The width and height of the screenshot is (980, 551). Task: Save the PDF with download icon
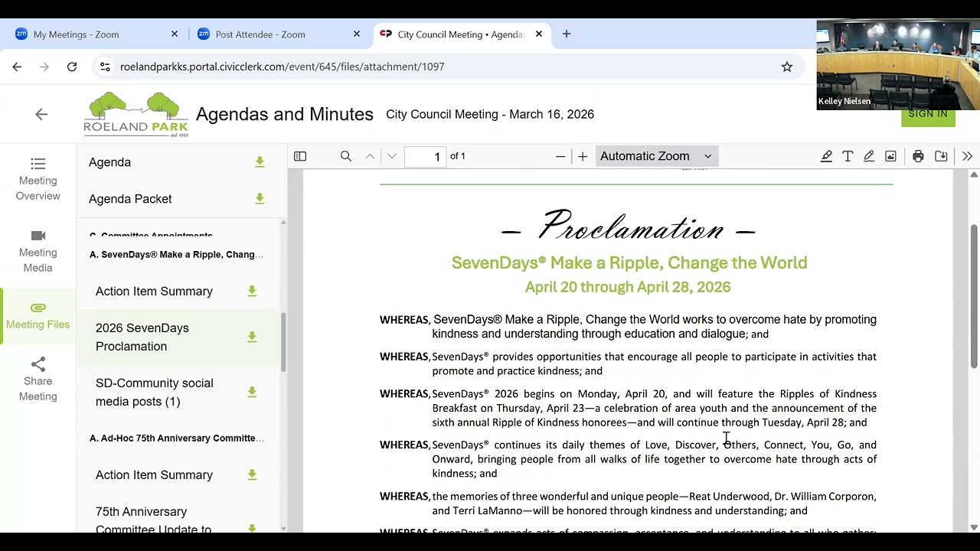pos(941,156)
